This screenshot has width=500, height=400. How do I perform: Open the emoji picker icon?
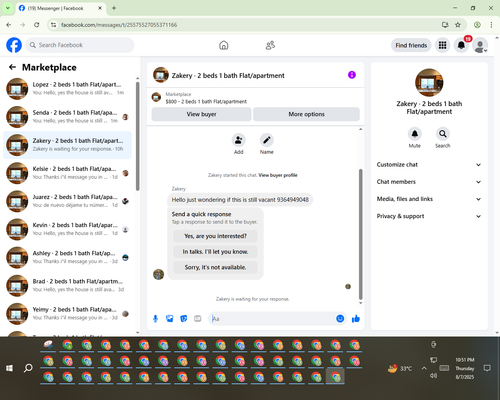pyautogui.click(x=340, y=319)
